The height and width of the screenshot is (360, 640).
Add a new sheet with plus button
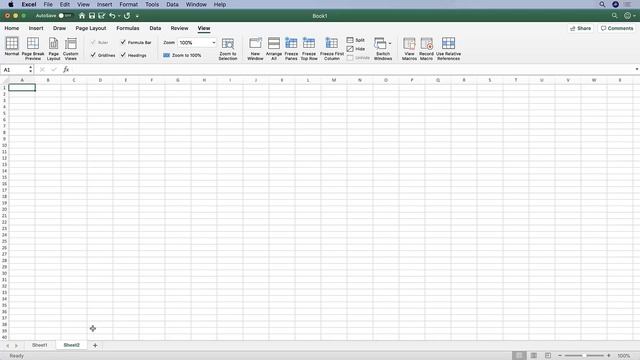[x=95, y=345]
